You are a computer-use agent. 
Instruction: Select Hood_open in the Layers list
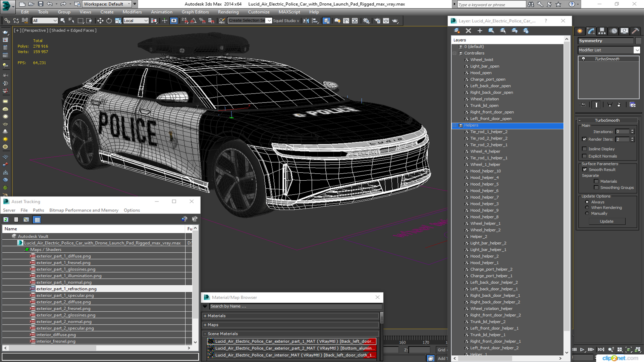tap(481, 73)
